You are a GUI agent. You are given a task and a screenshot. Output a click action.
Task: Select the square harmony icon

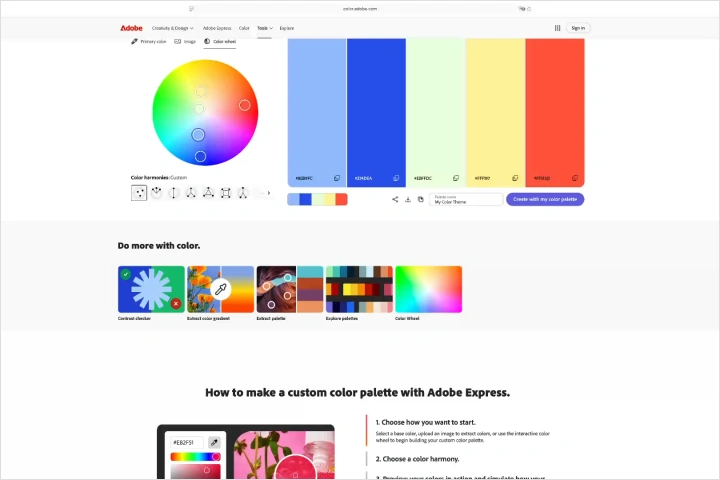point(225,193)
